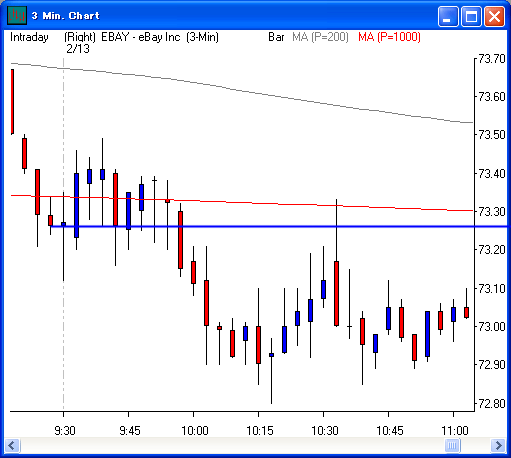The height and width of the screenshot is (458, 511).
Task: Click the gray 200-period moving average line
Action: click(x=242, y=91)
